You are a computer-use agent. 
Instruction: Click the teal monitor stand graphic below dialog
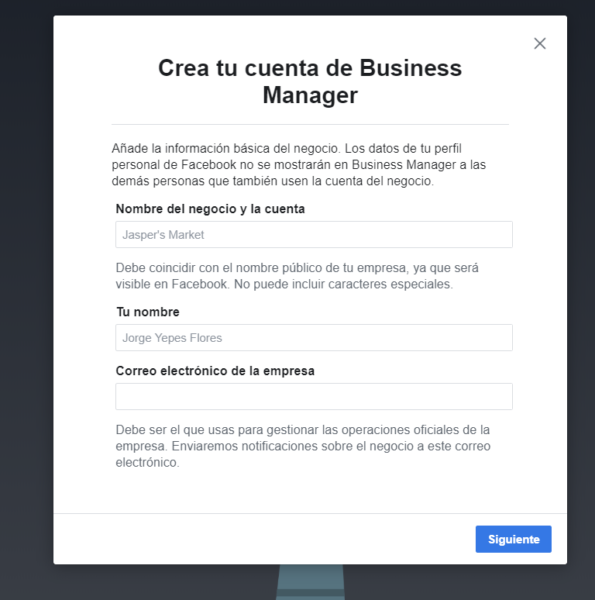310,582
